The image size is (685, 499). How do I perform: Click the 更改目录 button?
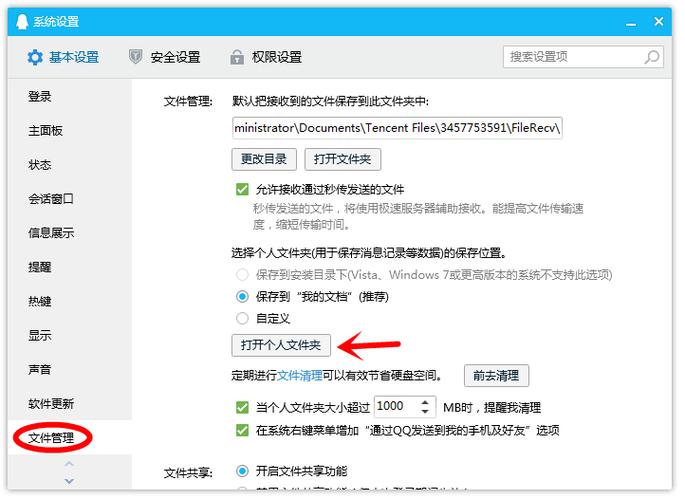coord(264,159)
